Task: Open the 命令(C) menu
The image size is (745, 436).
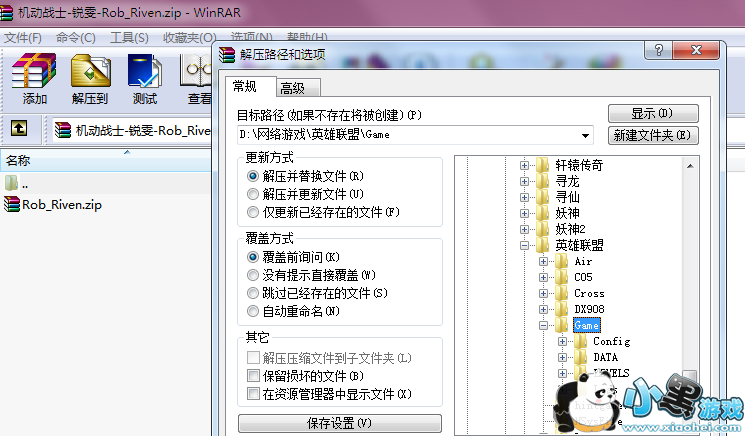Action: [76, 38]
